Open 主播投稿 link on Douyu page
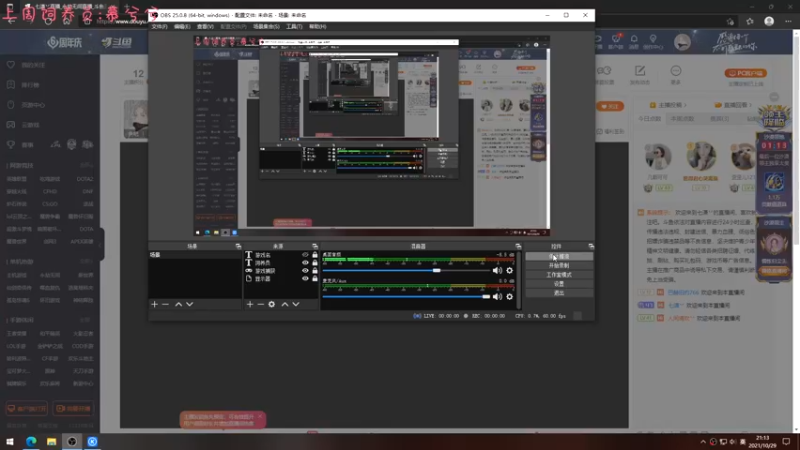Viewport: 800px width, 450px height. tap(668, 105)
